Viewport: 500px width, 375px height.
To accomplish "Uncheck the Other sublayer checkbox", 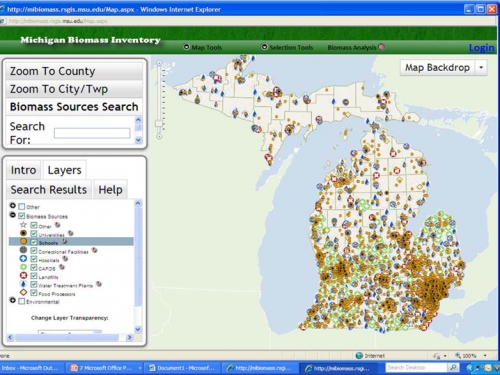I will coord(34,225).
